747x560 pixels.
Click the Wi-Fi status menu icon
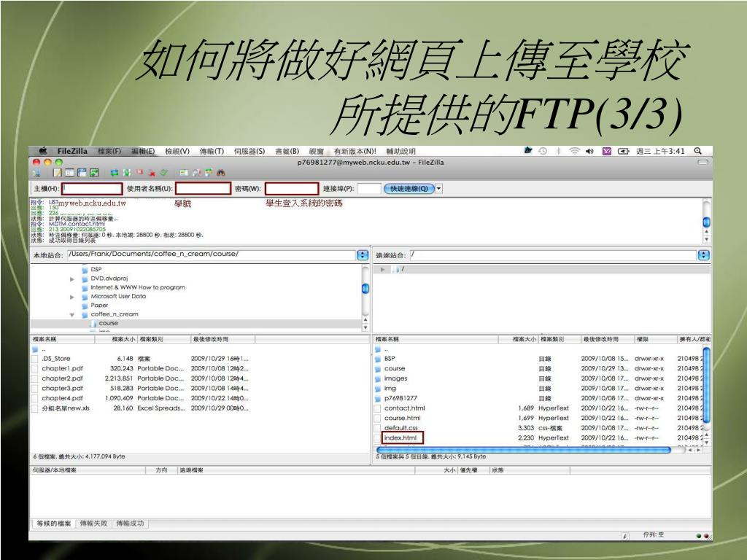click(x=574, y=151)
